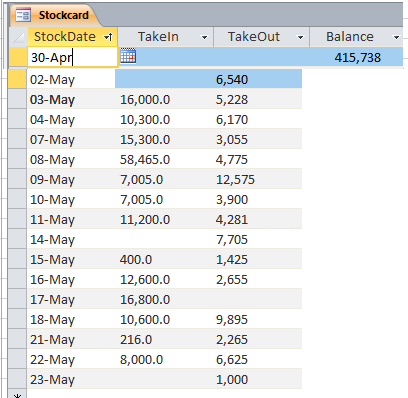This screenshot has width=408, height=398.
Task: Click the TakeIn value 400.0
Action: (x=136, y=260)
